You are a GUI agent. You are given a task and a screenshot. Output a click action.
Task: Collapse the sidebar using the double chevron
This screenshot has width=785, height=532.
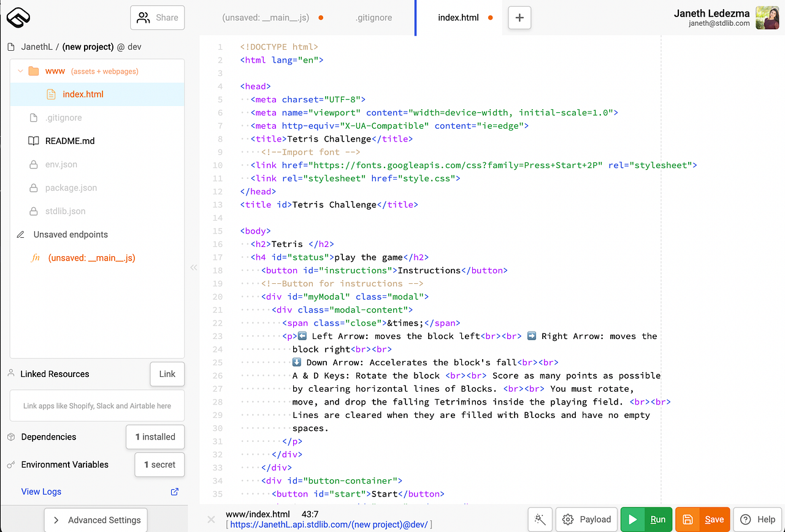[x=193, y=268]
